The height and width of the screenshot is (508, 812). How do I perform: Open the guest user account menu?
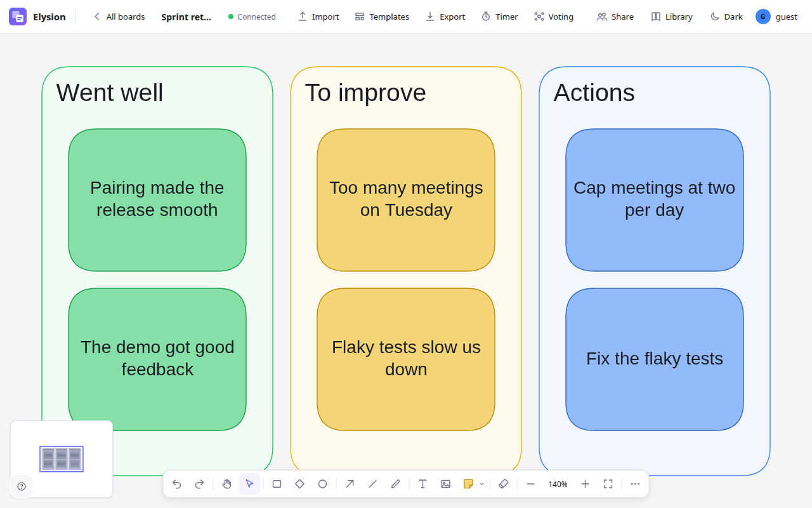pyautogui.click(x=776, y=17)
